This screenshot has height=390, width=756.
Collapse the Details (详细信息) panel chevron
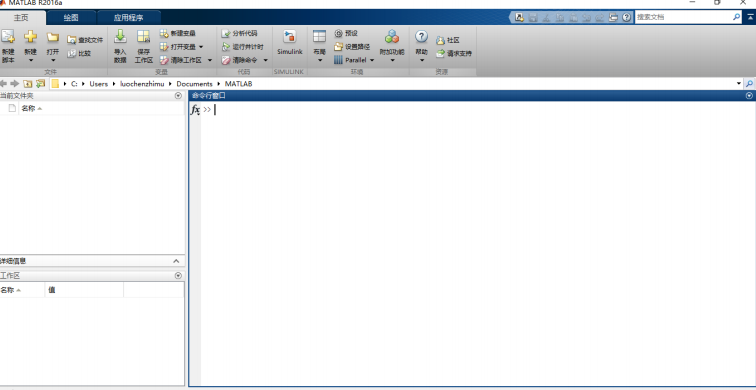(176, 261)
